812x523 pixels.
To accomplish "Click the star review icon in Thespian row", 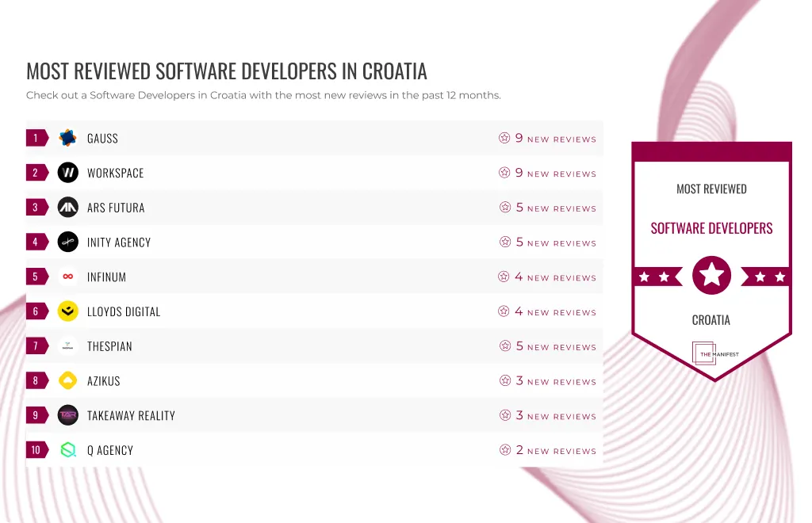I will click(x=505, y=345).
